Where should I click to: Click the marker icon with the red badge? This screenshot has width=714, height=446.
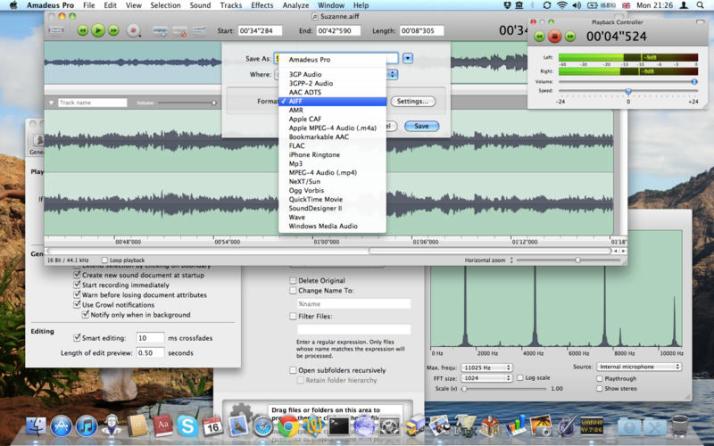[180, 31]
